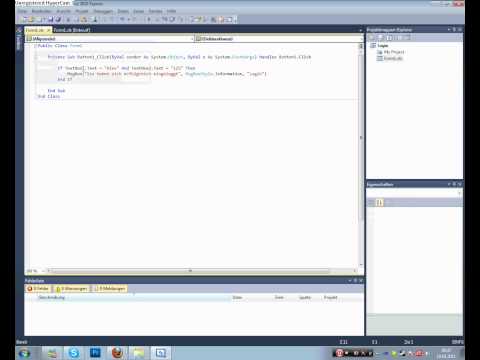Viewport: 480px width, 360px height.
Task: Select My Project in Projektmappen-Explorer
Action: point(394,52)
